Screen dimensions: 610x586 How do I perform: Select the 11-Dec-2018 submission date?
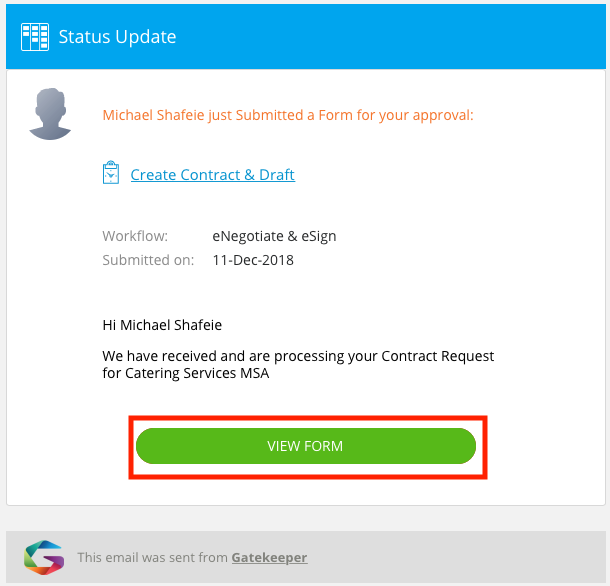[253, 260]
